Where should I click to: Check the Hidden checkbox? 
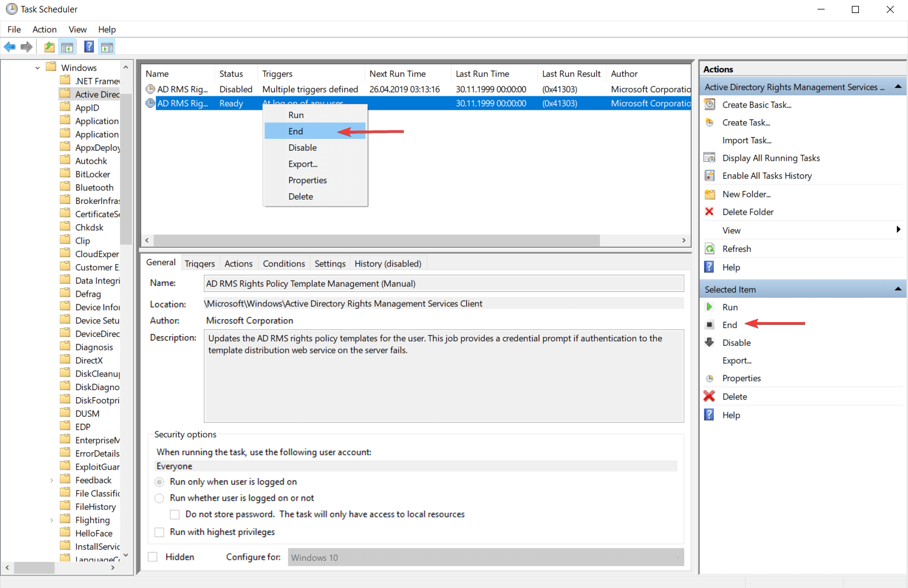click(153, 556)
